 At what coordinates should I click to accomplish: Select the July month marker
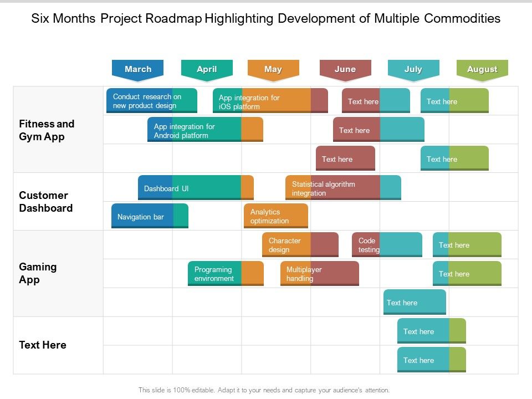pos(413,69)
